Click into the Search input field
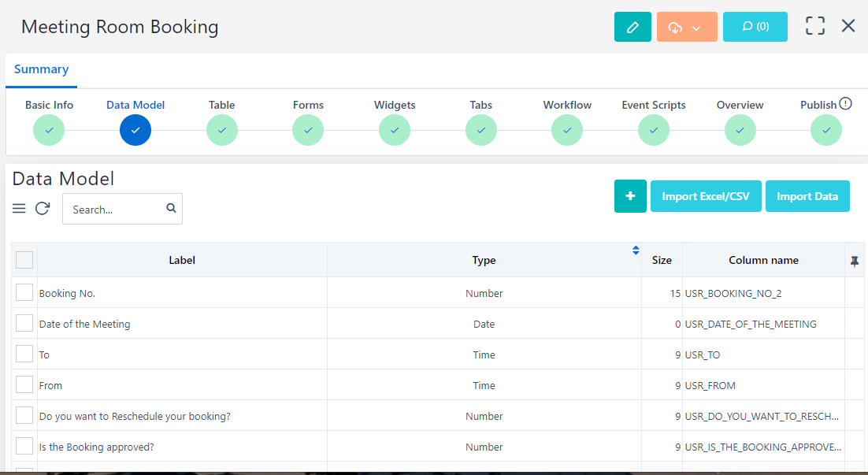This screenshot has width=868, height=475. [114, 210]
